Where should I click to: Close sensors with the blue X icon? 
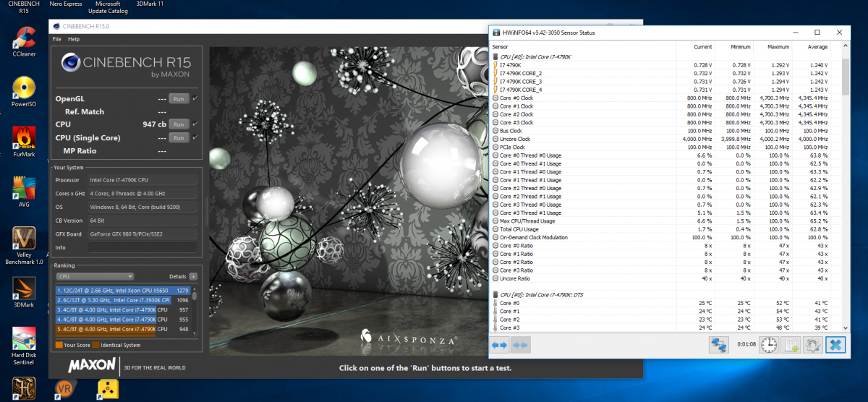click(835, 346)
